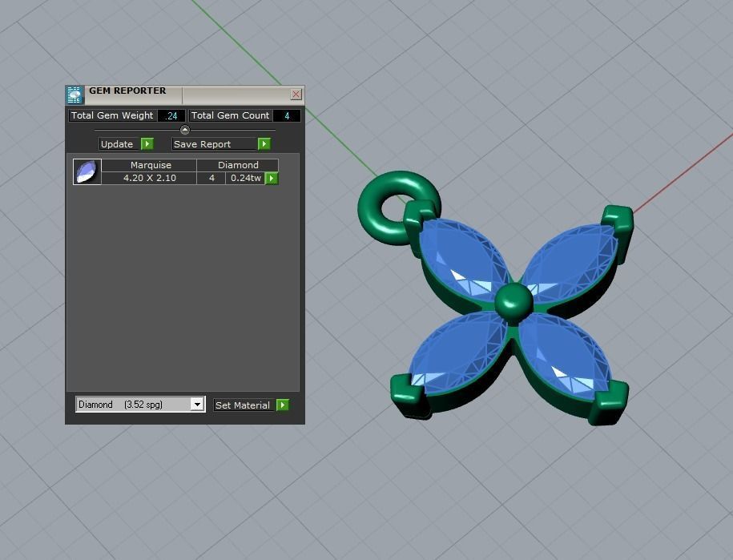
Task: Select the bottom-left green prong
Action: point(409,395)
